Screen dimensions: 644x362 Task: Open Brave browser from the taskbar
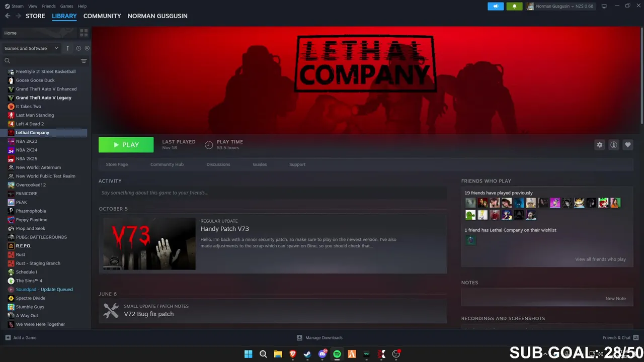292,354
